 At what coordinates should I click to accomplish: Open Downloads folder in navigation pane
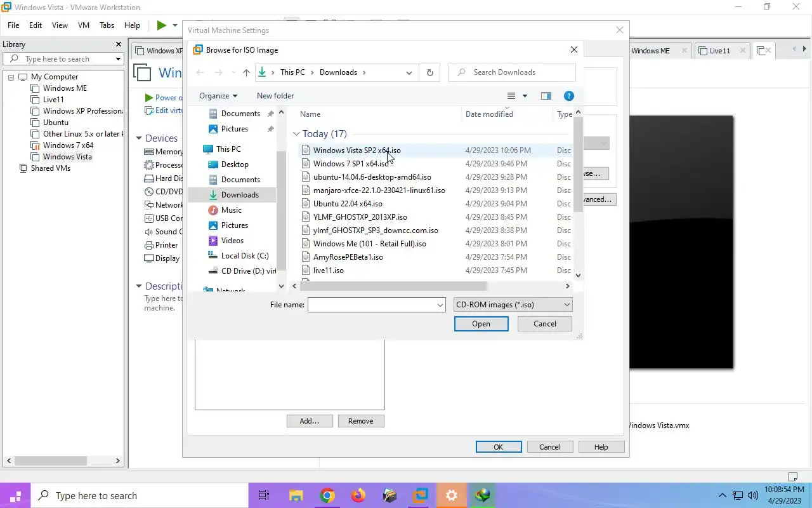click(x=240, y=195)
